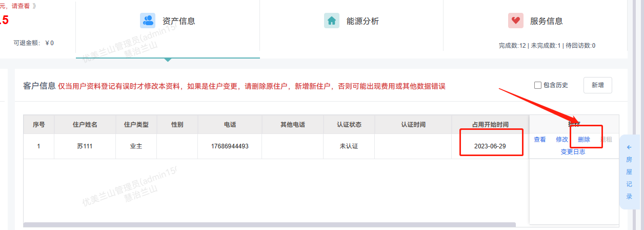644x230 pixels.
Task: Click the 其他电话 column header
Action: 293,125
